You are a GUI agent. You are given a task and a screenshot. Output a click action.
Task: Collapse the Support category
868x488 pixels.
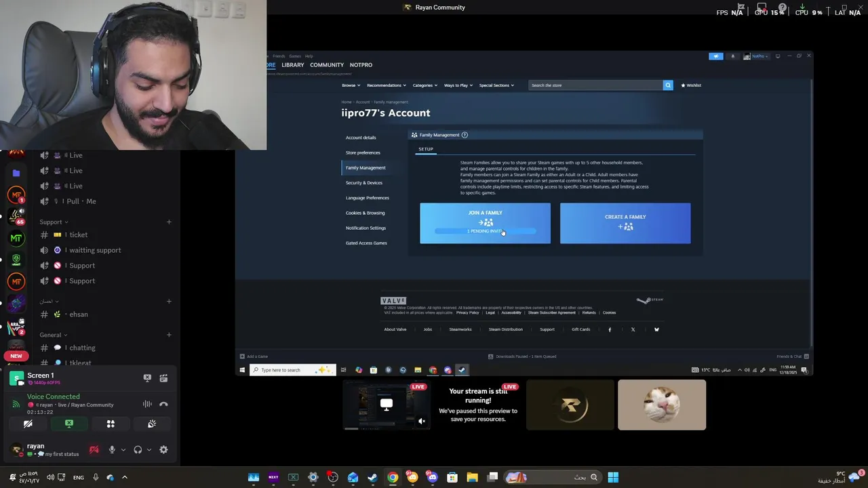(x=54, y=222)
